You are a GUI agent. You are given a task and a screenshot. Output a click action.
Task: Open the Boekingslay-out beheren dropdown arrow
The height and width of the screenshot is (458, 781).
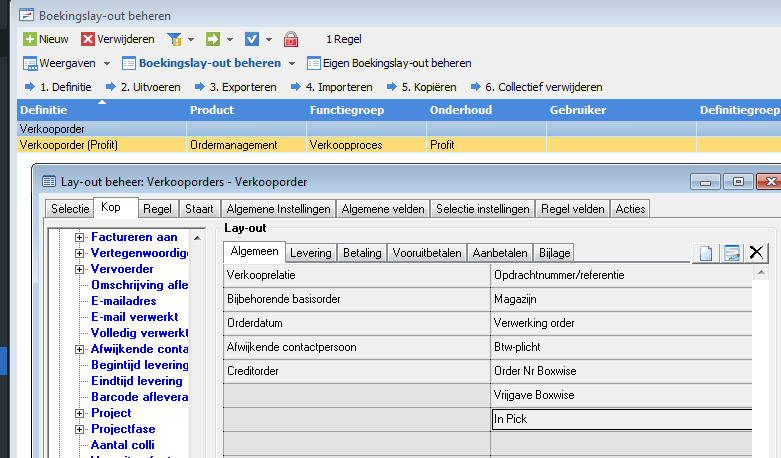tap(291, 63)
